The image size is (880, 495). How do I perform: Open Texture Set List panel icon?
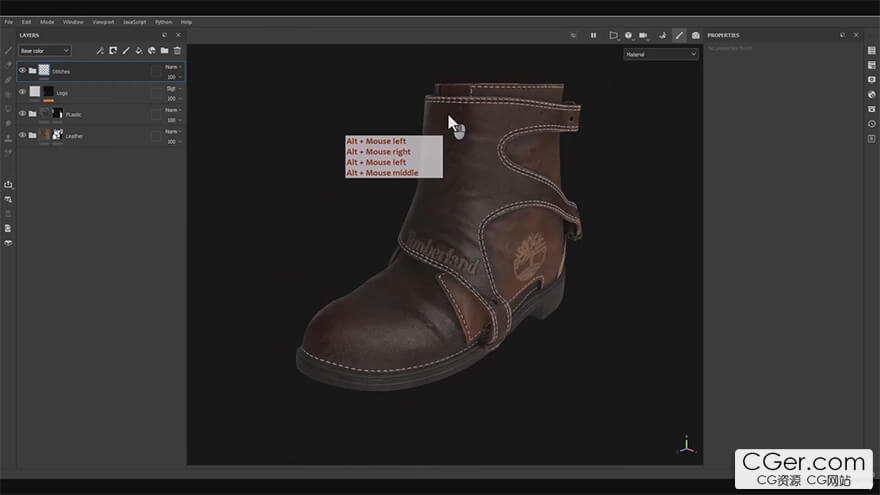(x=872, y=51)
